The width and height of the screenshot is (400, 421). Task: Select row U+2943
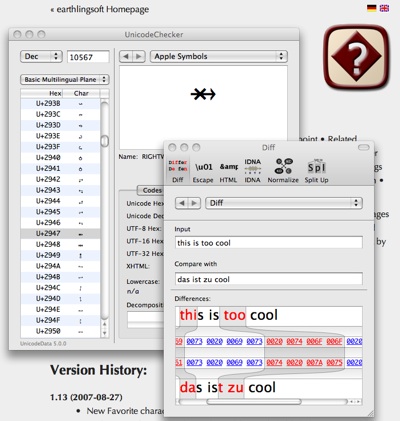pyautogui.click(x=60, y=190)
